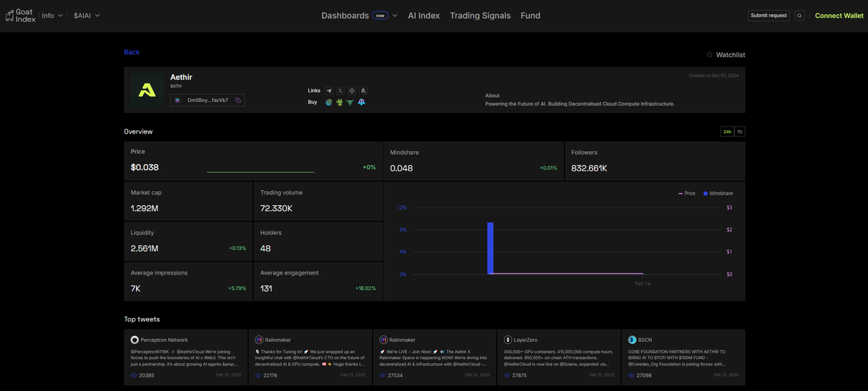Open the AI Index page
The width and height of the screenshot is (868, 391).
coord(424,15)
